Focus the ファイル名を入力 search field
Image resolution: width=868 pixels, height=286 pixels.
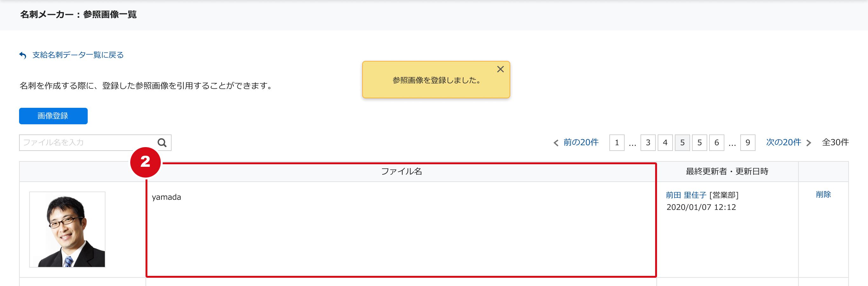[88, 143]
